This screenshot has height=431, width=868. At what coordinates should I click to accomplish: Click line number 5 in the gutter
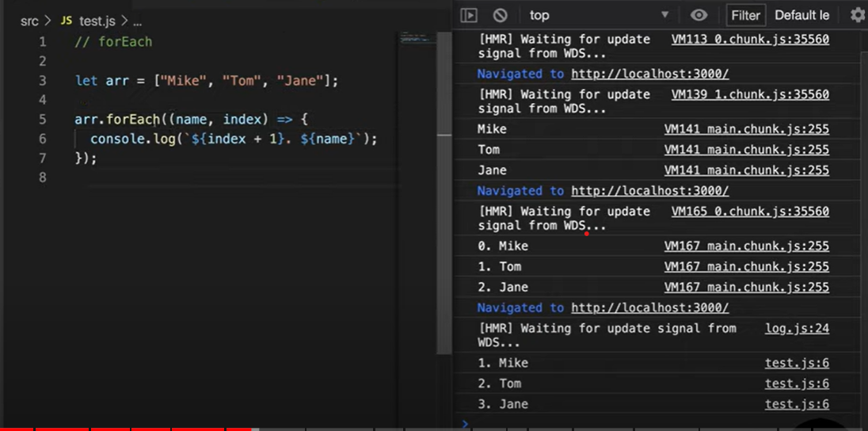tap(43, 119)
